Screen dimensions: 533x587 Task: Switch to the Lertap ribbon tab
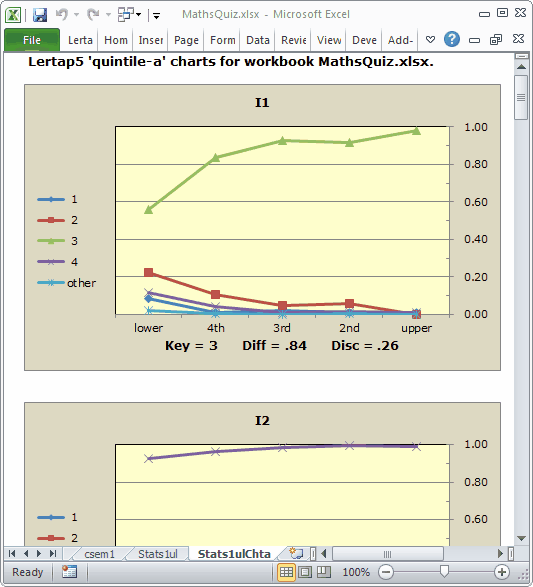pyautogui.click(x=80, y=40)
